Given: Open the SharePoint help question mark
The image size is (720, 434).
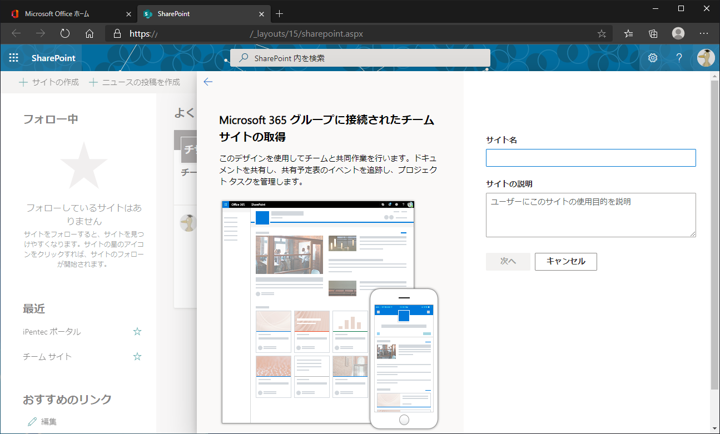Looking at the screenshot, I should click(x=679, y=58).
